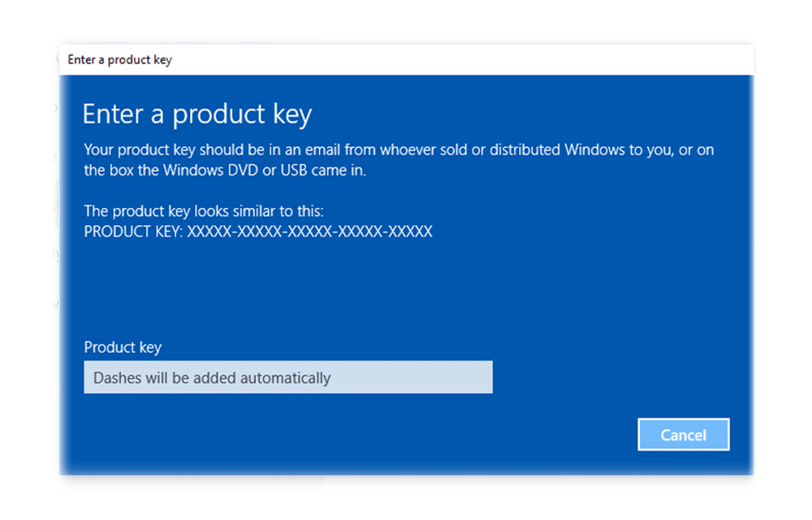Click the 'Enter a product key' title bar
The width and height of the screenshot is (812, 520).
point(119,59)
